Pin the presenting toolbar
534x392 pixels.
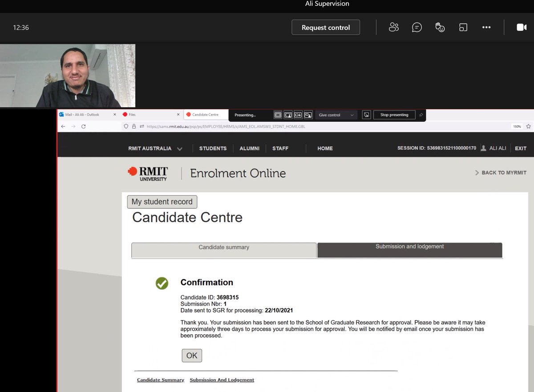coord(421,115)
